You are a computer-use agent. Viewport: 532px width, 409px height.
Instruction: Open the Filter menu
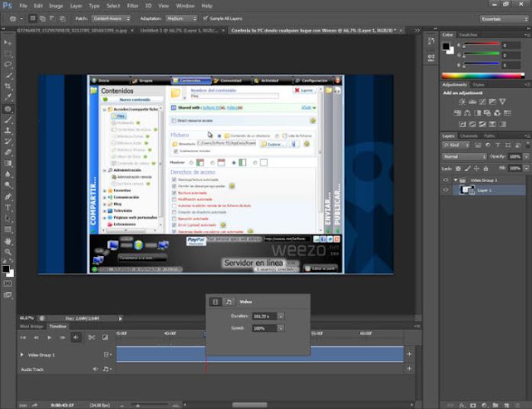[132, 6]
